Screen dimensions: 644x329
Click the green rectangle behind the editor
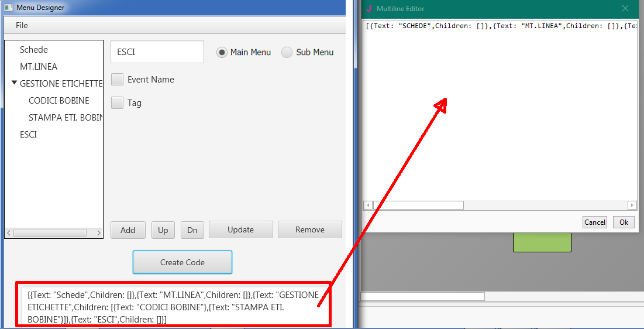coord(542,242)
